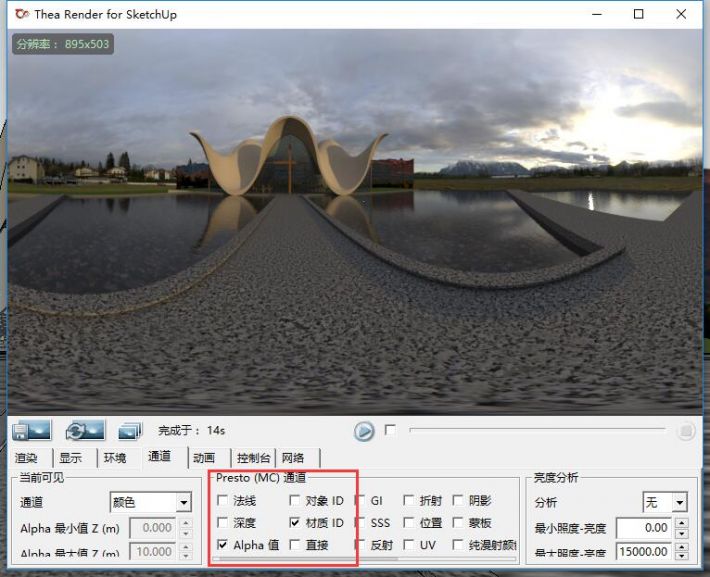The image size is (710, 577).
Task: Click the 最大照度-亮度 value 15000.00
Action: tap(643, 552)
